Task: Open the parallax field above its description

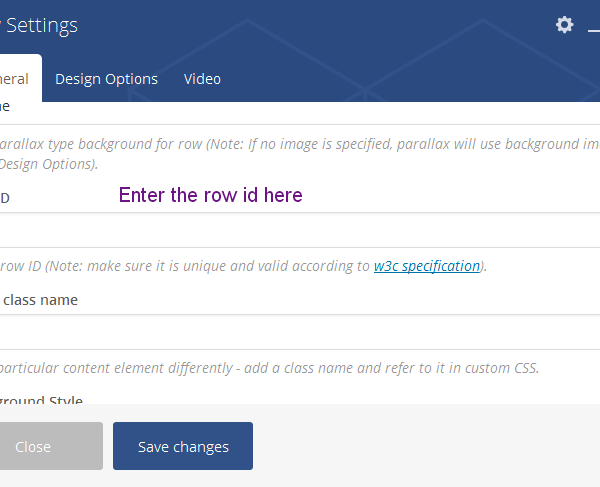Action: (300, 113)
